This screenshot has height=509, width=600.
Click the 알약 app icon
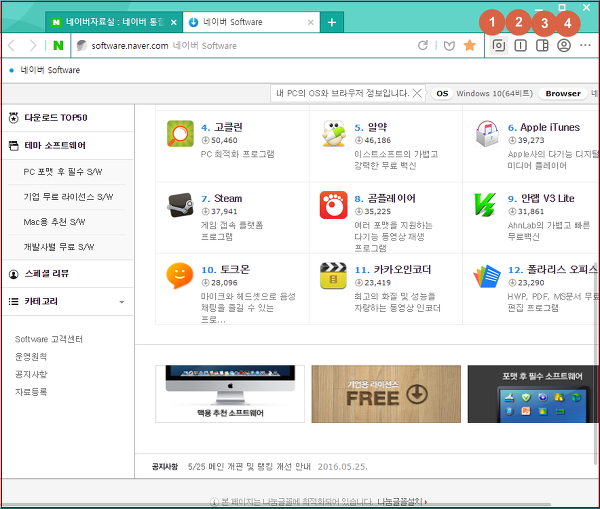334,134
